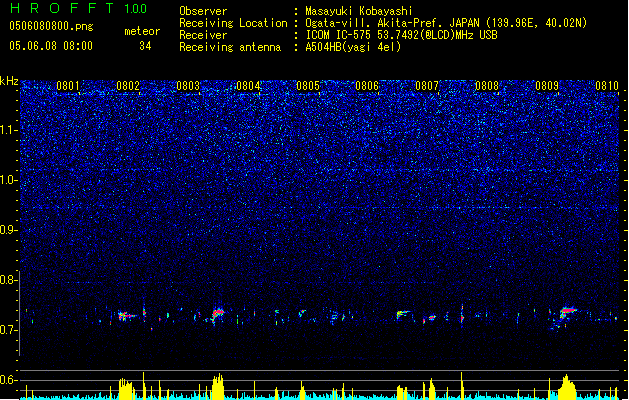This screenshot has width=629, height=400.
Task: Click the Receiver label
Action: pyautogui.click(x=203, y=35)
